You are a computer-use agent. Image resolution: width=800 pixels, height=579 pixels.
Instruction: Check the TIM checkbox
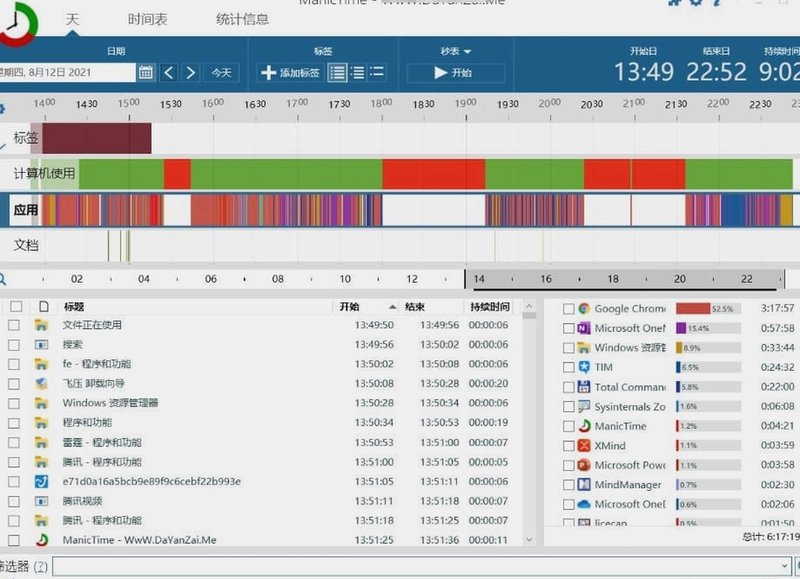[568, 368]
